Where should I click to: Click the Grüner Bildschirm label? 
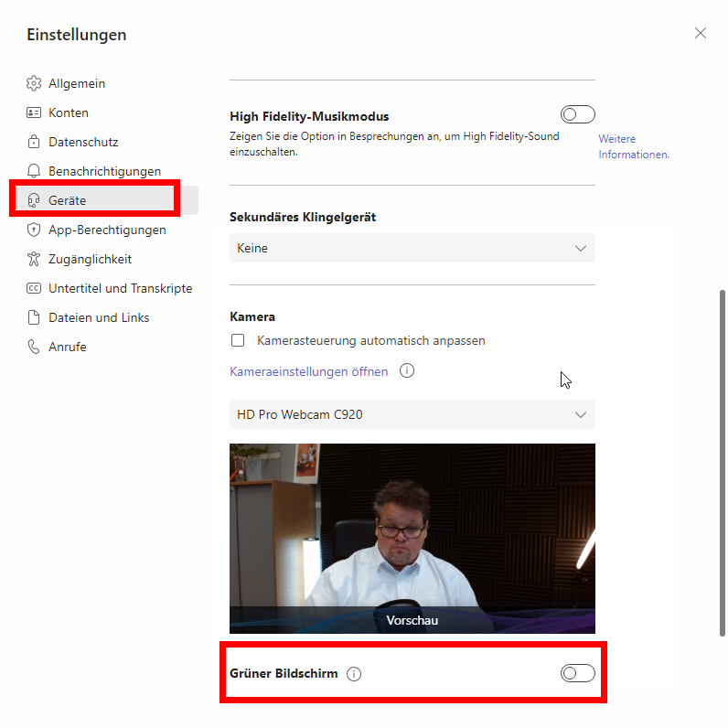coord(284,673)
